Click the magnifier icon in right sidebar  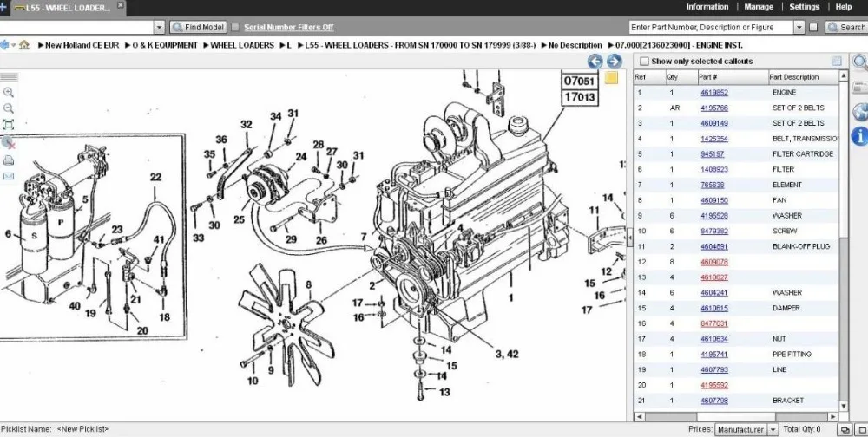859,62
